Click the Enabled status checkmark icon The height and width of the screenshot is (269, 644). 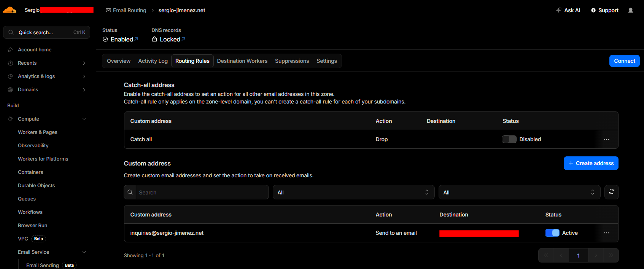click(105, 39)
